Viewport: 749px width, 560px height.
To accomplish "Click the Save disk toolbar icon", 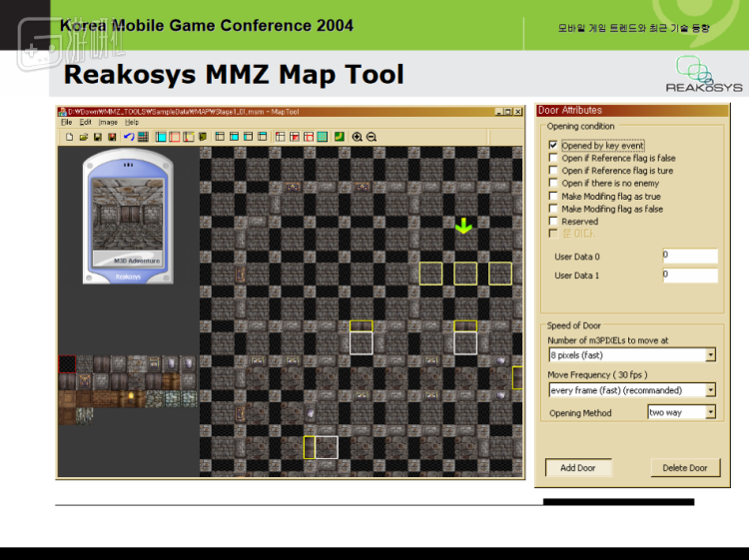I will (x=98, y=137).
